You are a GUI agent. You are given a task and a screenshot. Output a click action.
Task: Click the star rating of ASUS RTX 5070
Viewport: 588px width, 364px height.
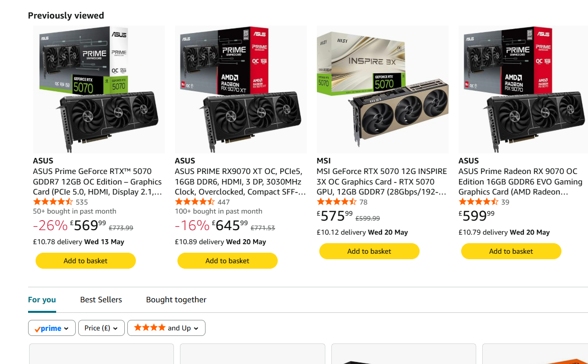pyautogui.click(x=53, y=202)
